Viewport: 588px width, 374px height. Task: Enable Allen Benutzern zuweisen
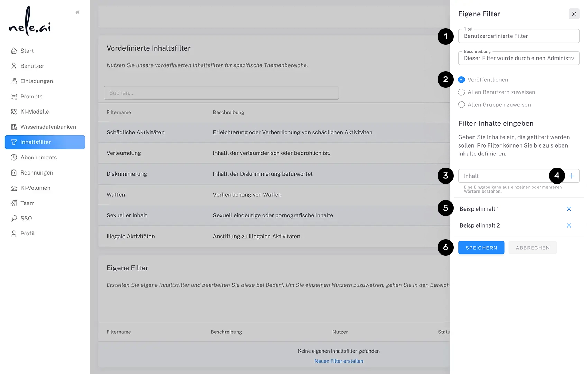(x=461, y=92)
